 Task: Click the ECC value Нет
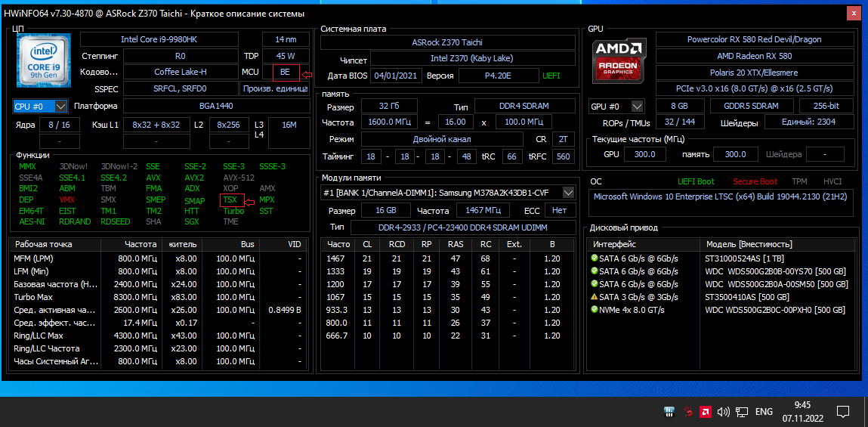561,210
